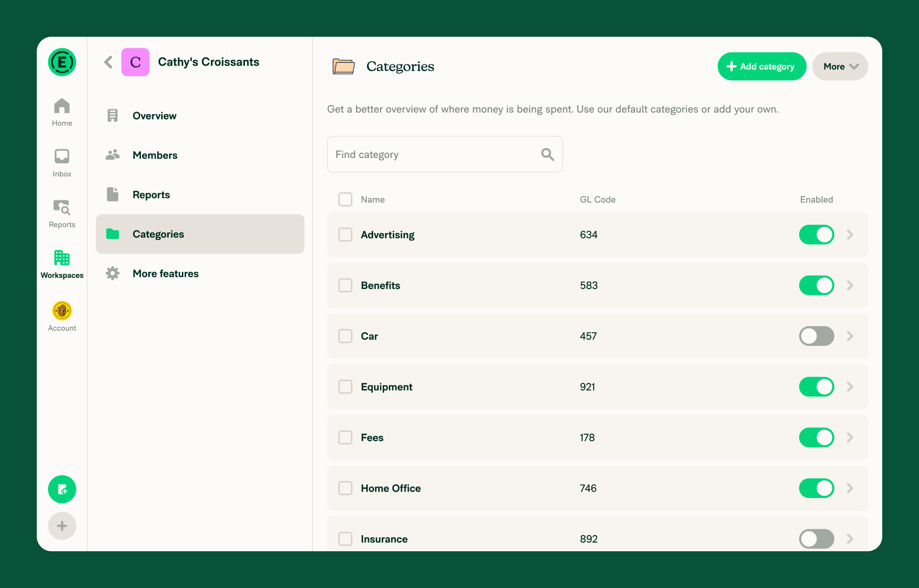Viewport: 919px width, 588px height.
Task: Click the green receipt button near bottom sidebar
Action: (62, 489)
